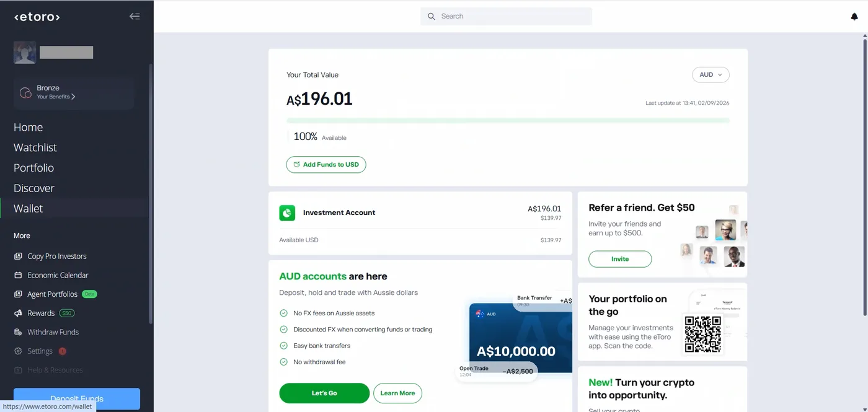
Task: Go to Home in the sidebar
Action: 29,127
